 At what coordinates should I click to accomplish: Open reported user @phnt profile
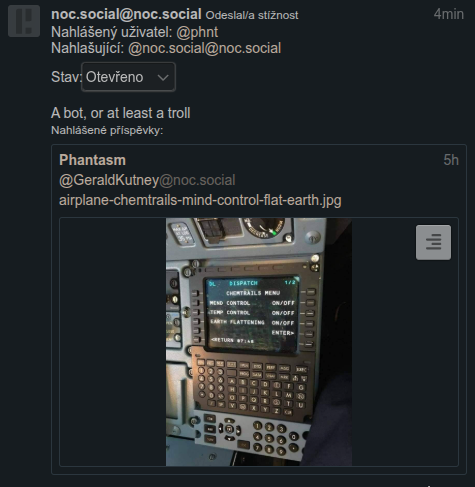tap(197, 32)
